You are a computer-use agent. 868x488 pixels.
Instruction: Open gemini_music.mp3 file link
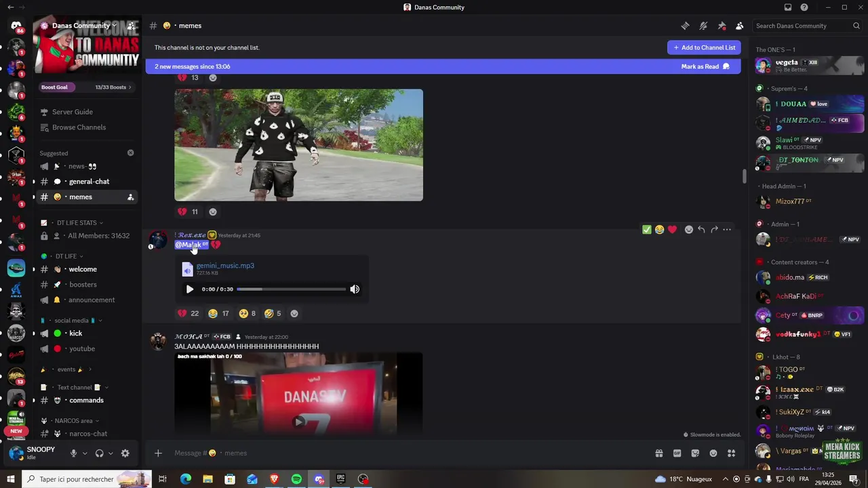[x=225, y=266]
